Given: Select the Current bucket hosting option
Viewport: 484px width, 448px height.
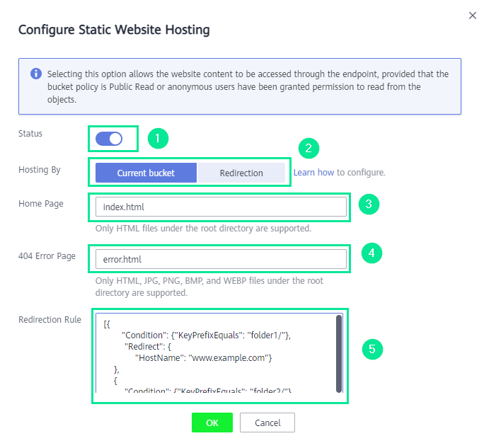Looking at the screenshot, I should [146, 173].
